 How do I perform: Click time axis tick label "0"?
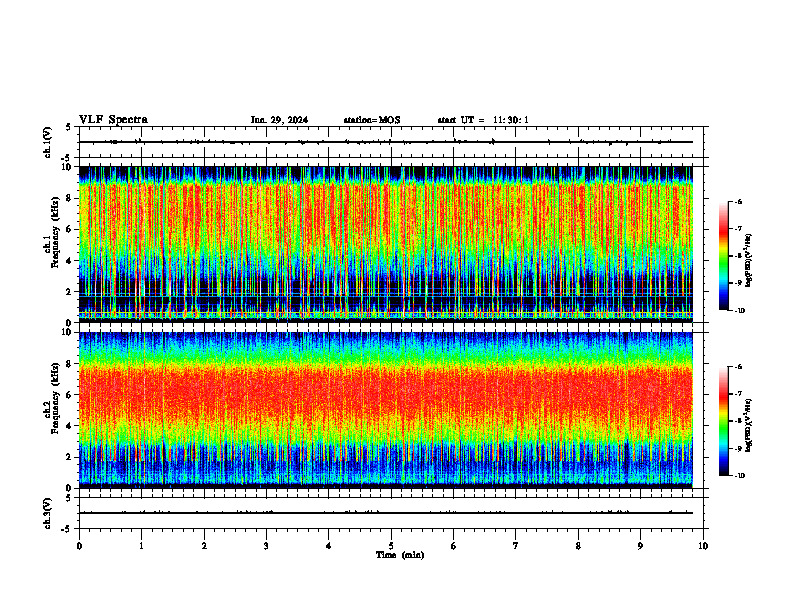79,546
